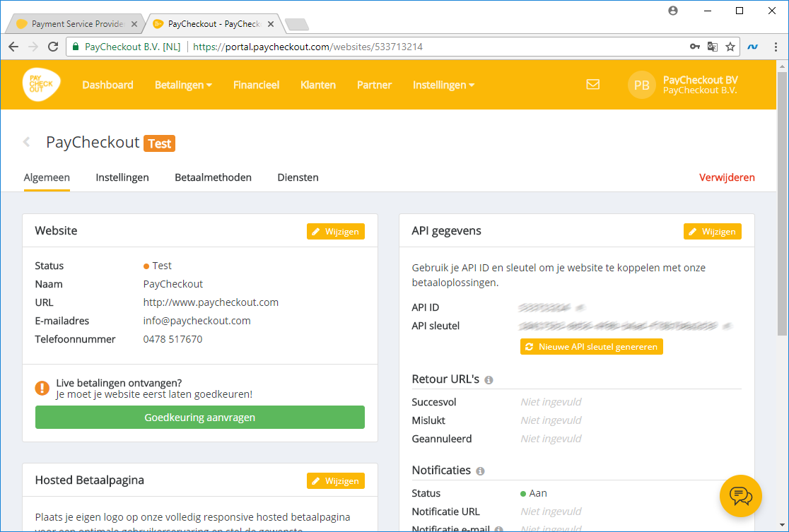Click Niet ingevuld next to Succesvol
The width and height of the screenshot is (789, 532).
551,402
